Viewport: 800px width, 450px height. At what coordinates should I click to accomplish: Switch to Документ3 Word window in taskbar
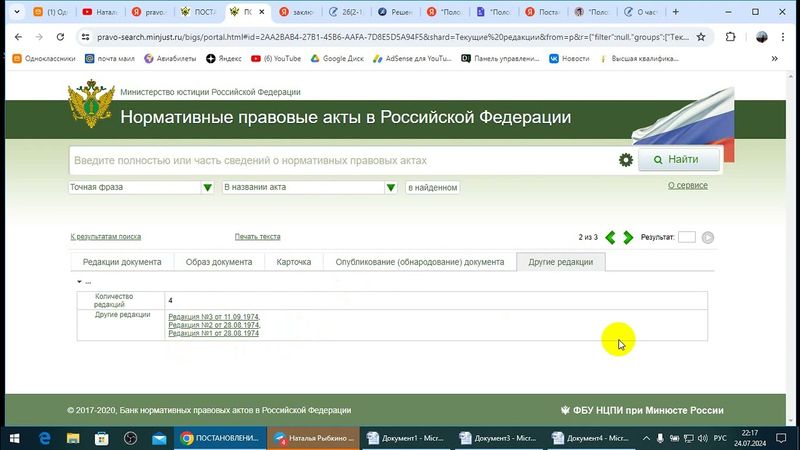pos(498,438)
